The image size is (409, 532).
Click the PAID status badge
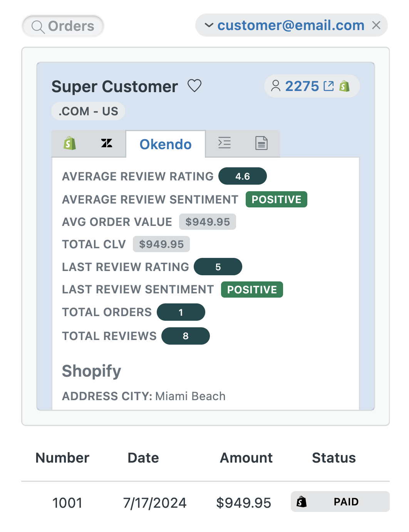click(340, 502)
